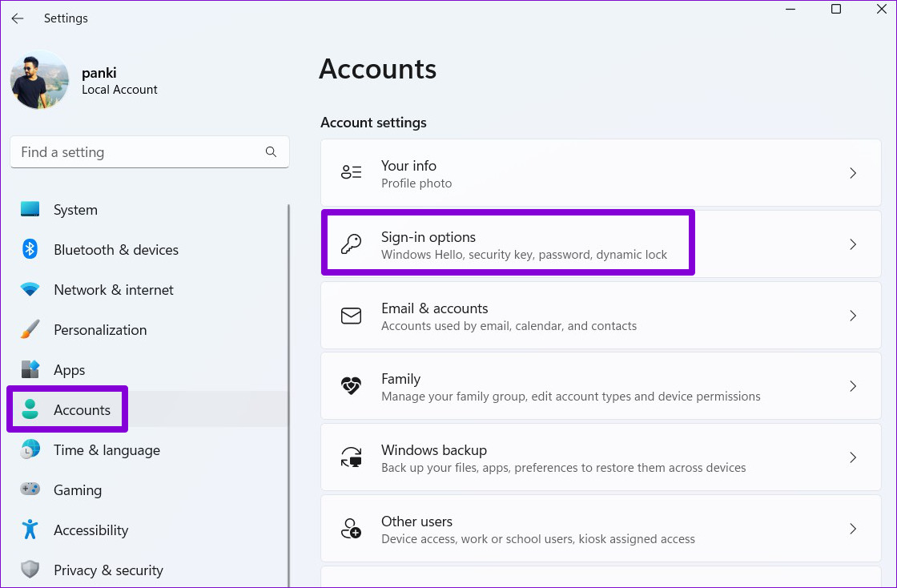Viewport: 897px width, 588px height.
Task: Click the Family heart icon
Action: click(352, 386)
